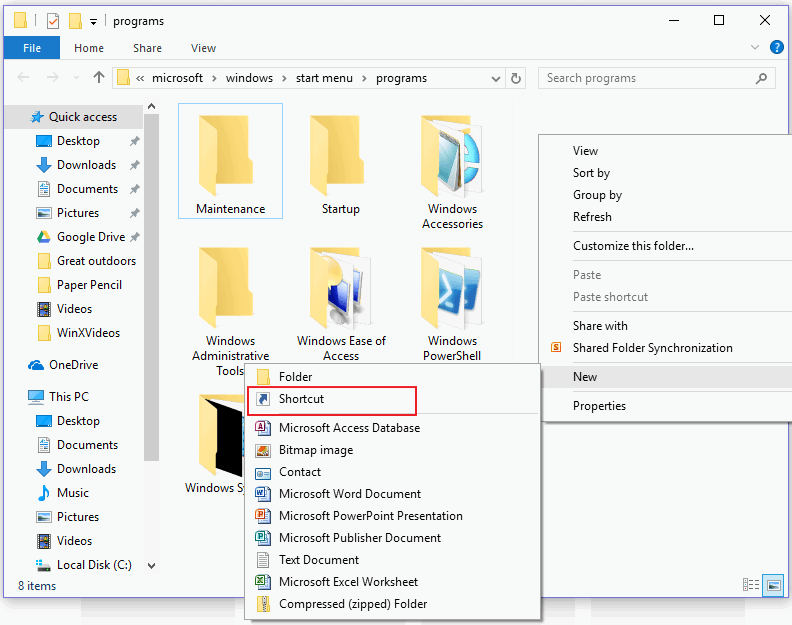Click the chevron after microsoft in path

click(215, 78)
